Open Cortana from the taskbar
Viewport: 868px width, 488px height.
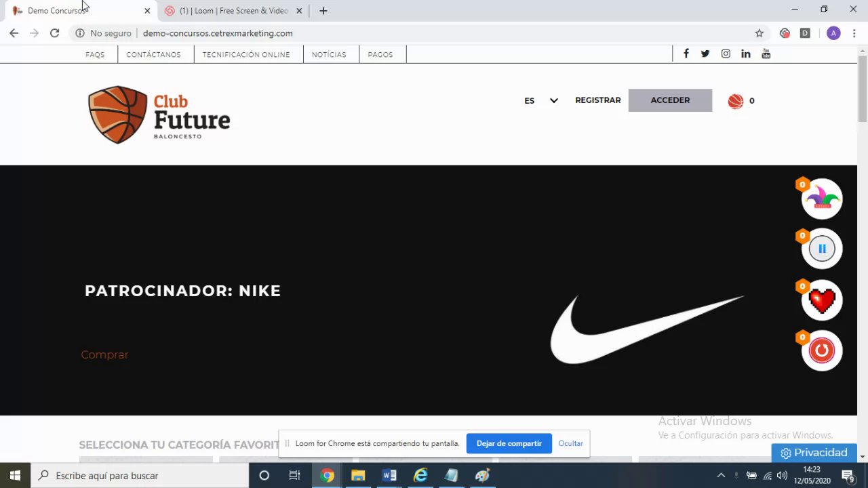click(264, 476)
